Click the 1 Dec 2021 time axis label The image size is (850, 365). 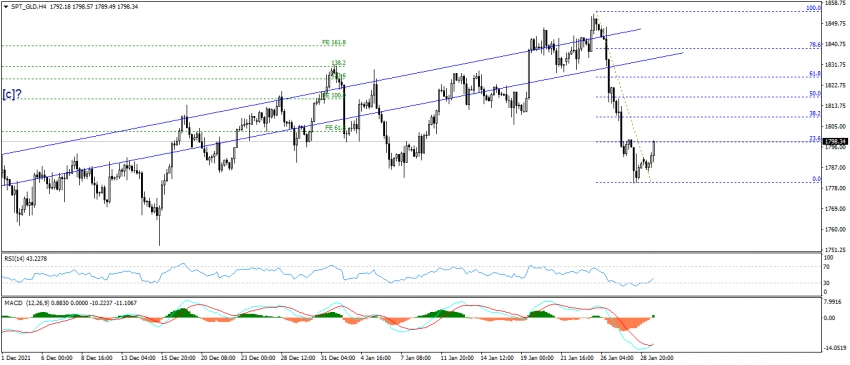click(16, 358)
